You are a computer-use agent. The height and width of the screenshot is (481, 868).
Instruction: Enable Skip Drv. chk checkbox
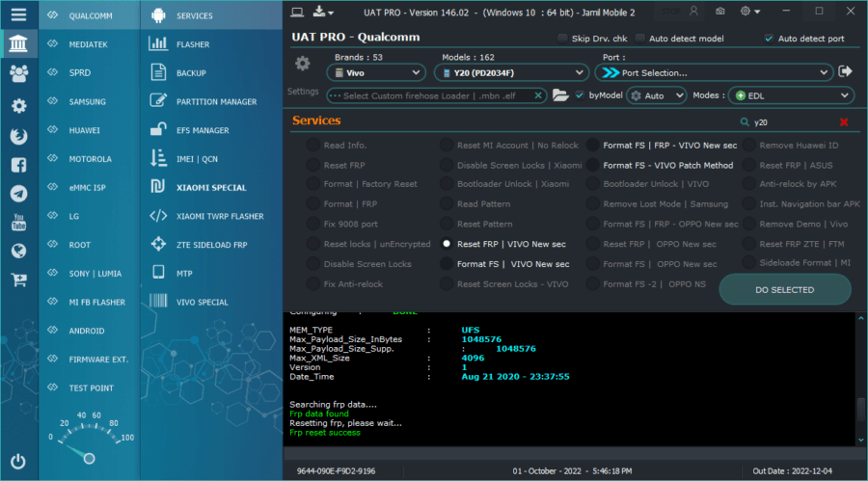pyautogui.click(x=562, y=39)
